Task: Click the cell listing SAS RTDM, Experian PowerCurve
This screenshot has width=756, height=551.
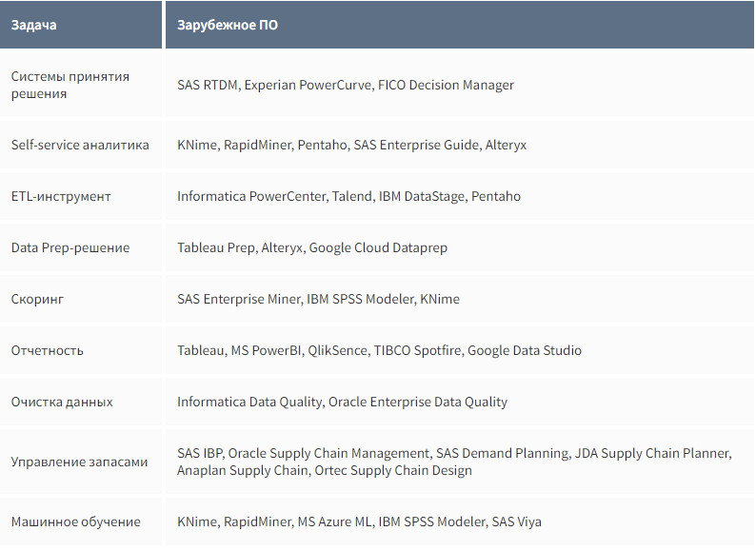Action: (345, 85)
